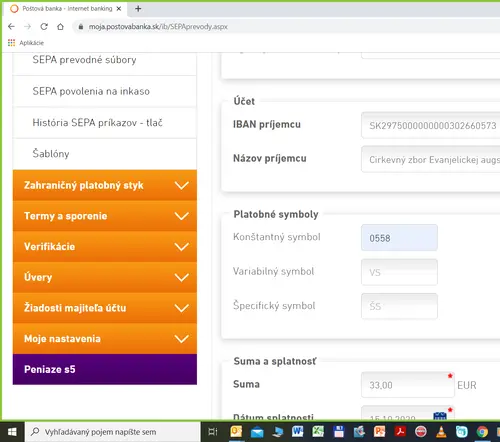Open the Aplikácie apps grid icon
The height and width of the screenshot is (442, 500).
tap(12, 43)
